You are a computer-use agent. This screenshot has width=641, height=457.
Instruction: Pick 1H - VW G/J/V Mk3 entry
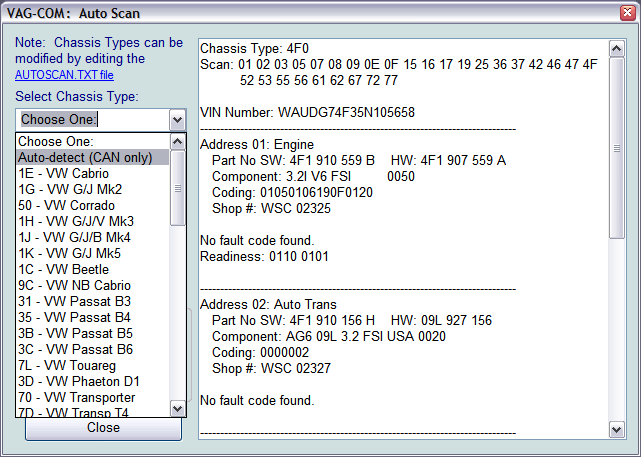coord(93,221)
